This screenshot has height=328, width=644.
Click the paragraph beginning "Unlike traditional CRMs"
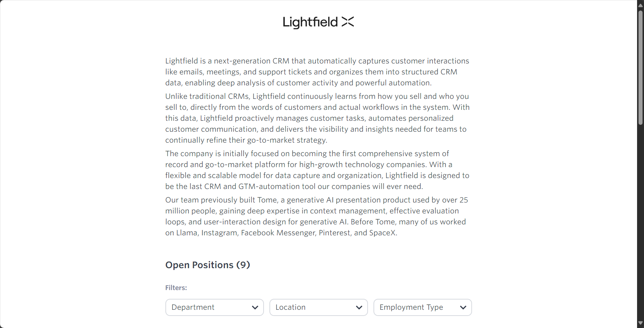(x=318, y=118)
